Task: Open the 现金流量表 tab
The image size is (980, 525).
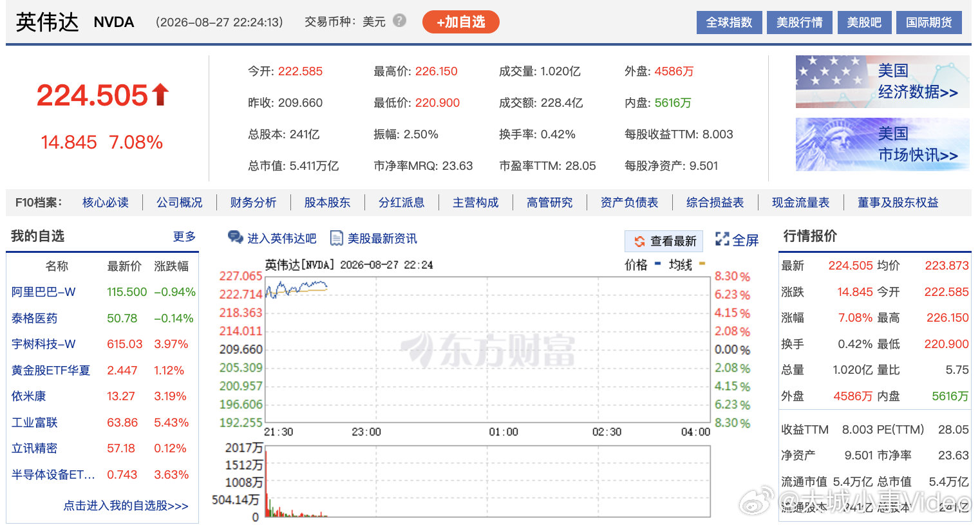Action: click(x=801, y=203)
